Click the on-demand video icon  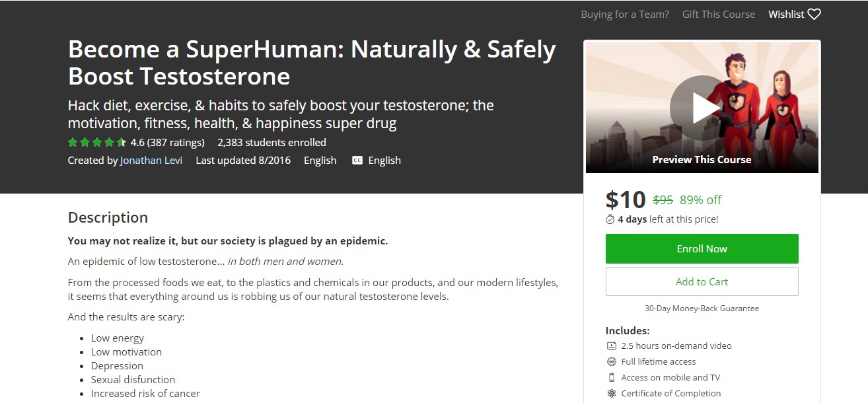pyautogui.click(x=611, y=346)
